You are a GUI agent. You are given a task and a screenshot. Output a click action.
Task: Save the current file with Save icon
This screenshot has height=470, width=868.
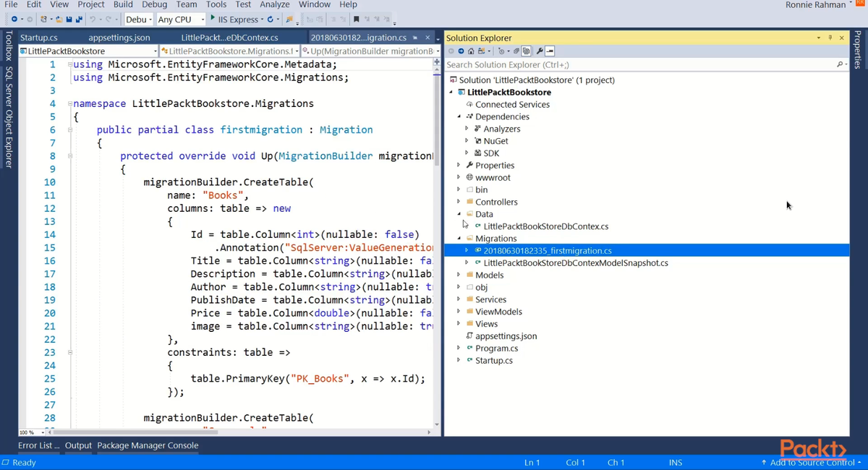[x=69, y=19]
